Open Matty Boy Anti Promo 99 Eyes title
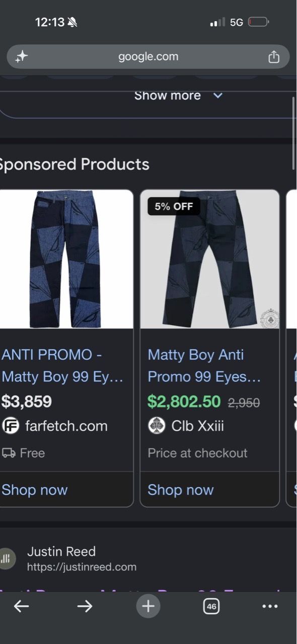This screenshot has height=644, width=297. pos(204,366)
